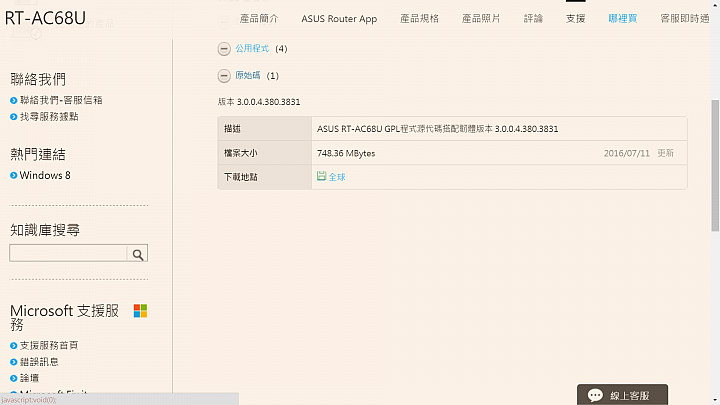Viewport: 720px width, 405px height.
Task: Focus the 知識庫搜尋 search input field
Action: pyautogui.click(x=68, y=253)
